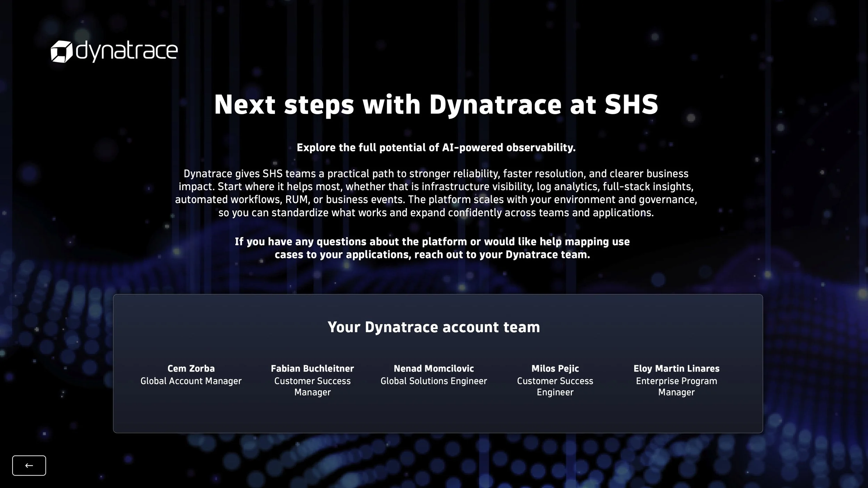Select the heading Next steps with Dynatrace at SHS
868x488 pixels.
point(436,105)
